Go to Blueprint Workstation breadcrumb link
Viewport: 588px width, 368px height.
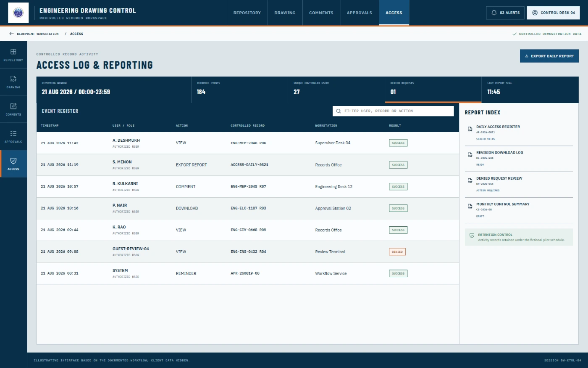(x=38, y=34)
